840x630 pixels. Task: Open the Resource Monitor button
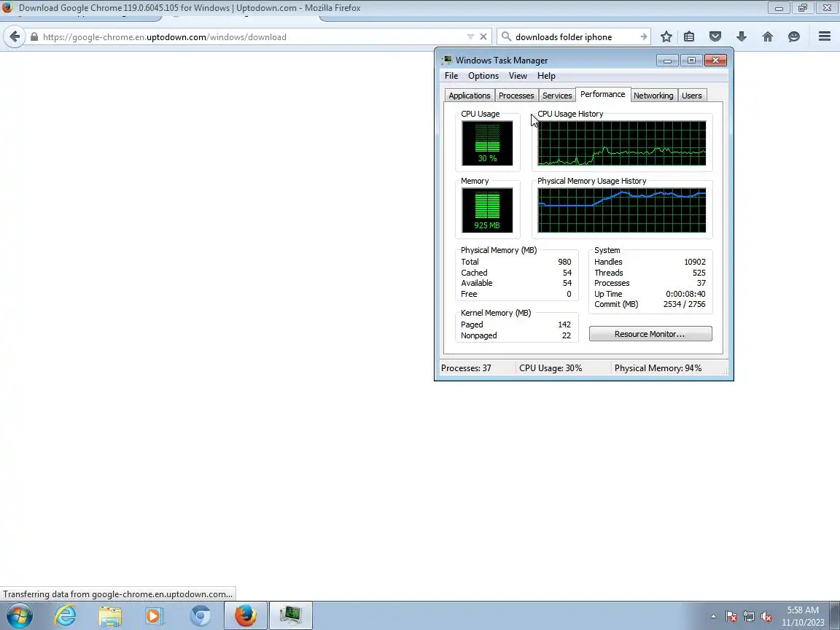650,334
